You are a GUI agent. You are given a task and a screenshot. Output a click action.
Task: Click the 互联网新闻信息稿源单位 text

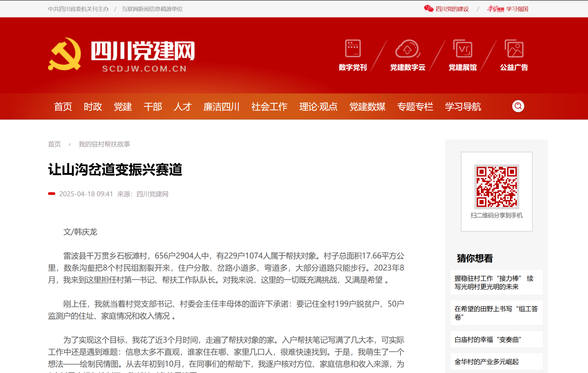click(x=152, y=9)
